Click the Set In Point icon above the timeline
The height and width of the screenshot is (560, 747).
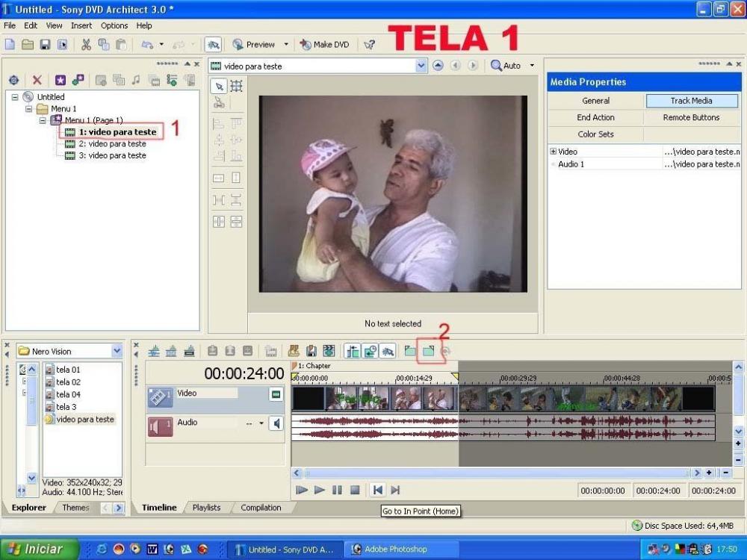[x=409, y=350]
